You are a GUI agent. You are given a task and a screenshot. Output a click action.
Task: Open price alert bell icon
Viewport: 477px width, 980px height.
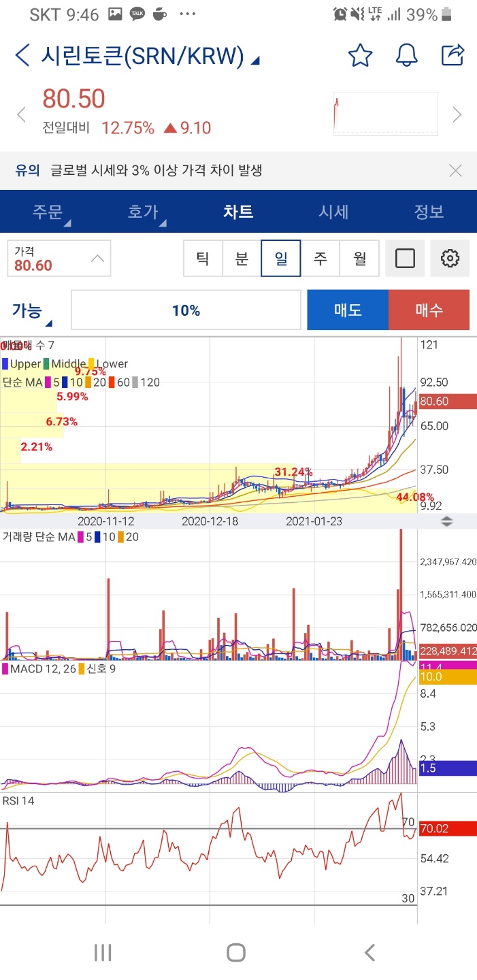pos(406,55)
